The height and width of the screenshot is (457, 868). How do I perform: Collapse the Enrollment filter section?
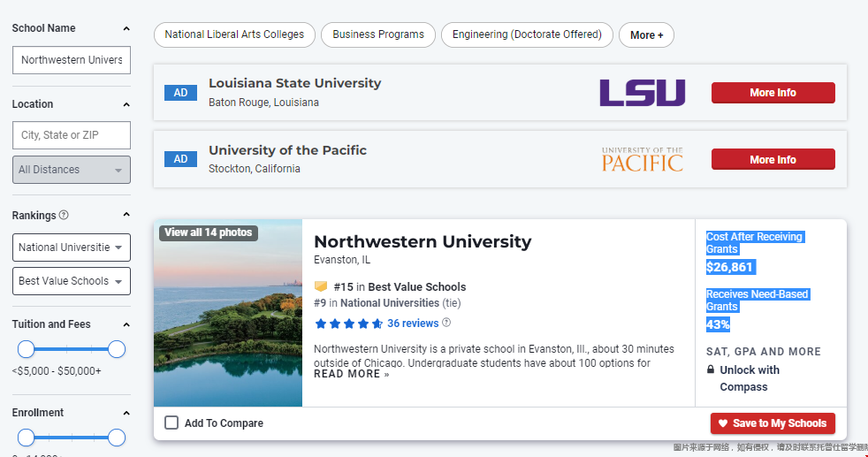pyautogui.click(x=126, y=414)
